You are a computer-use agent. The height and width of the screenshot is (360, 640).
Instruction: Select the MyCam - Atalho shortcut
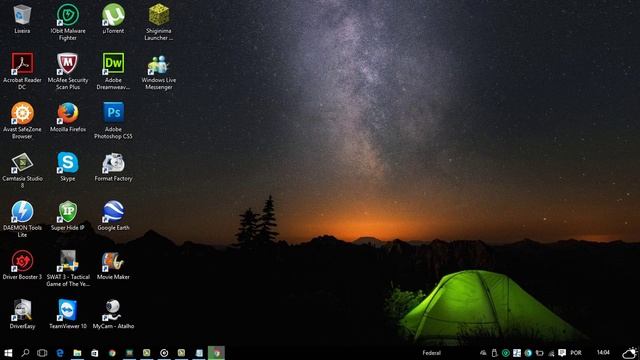pos(113,314)
